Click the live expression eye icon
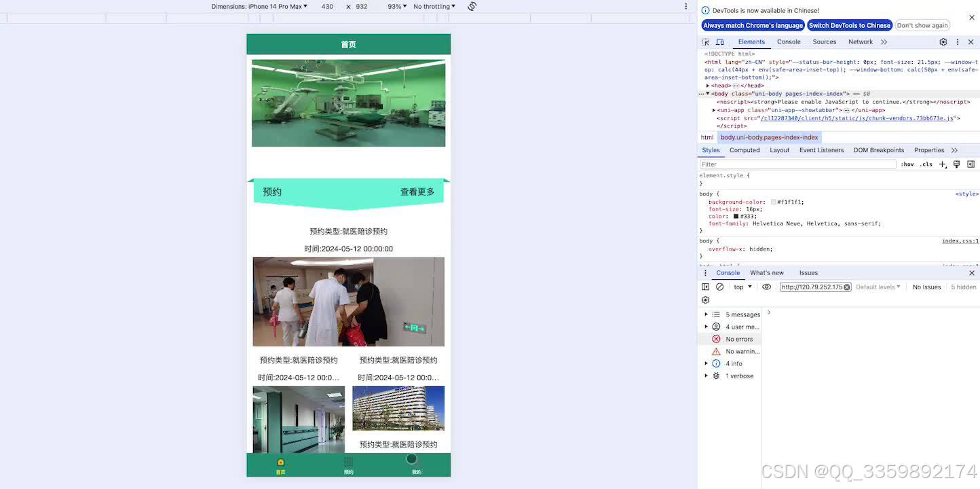The width and height of the screenshot is (980, 489). click(767, 287)
